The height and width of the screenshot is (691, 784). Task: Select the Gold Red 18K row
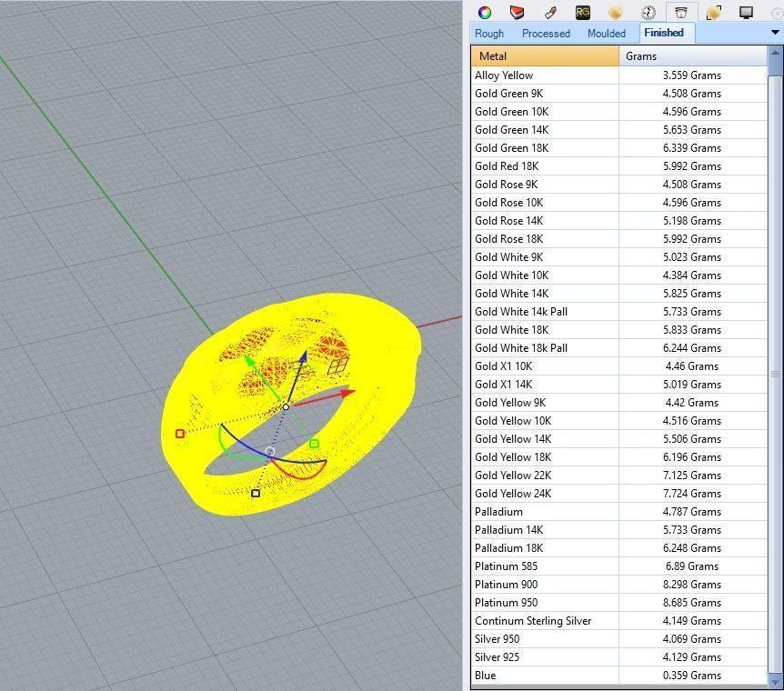click(618, 166)
